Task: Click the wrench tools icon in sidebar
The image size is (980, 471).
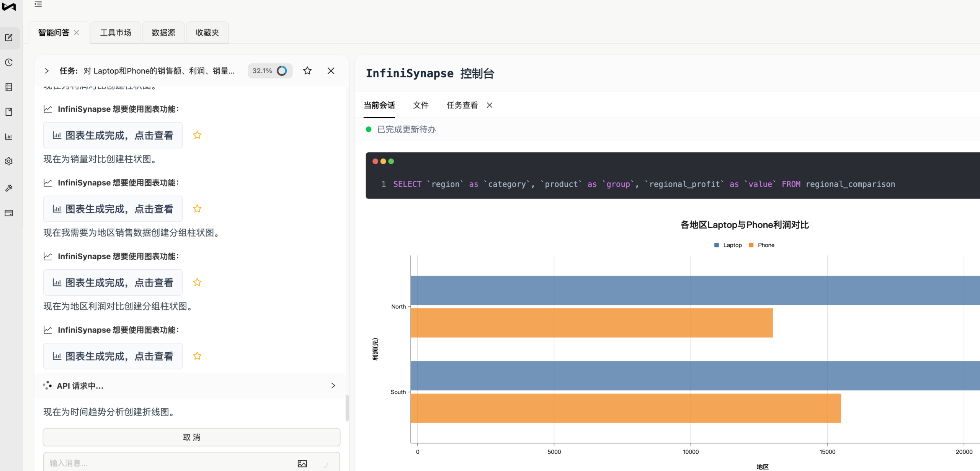Action: coord(9,188)
